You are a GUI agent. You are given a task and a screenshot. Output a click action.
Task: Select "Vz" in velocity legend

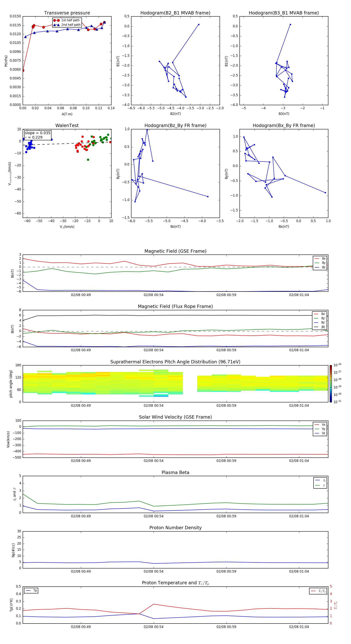coord(320,433)
